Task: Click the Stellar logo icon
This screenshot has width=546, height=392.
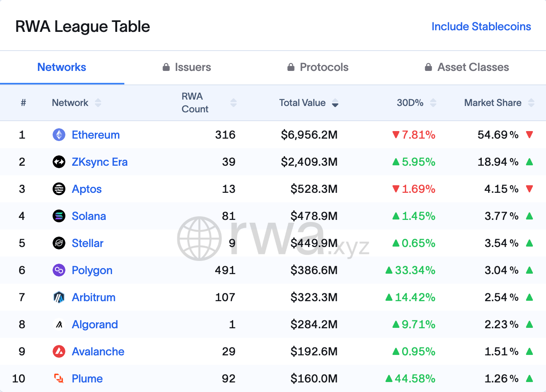Action: [x=59, y=243]
